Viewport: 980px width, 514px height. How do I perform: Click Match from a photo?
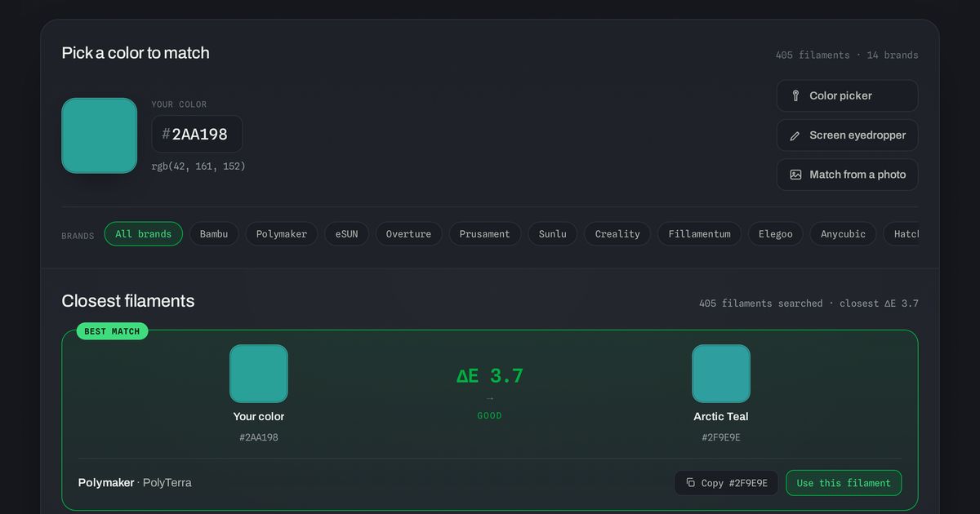pyautogui.click(x=847, y=175)
